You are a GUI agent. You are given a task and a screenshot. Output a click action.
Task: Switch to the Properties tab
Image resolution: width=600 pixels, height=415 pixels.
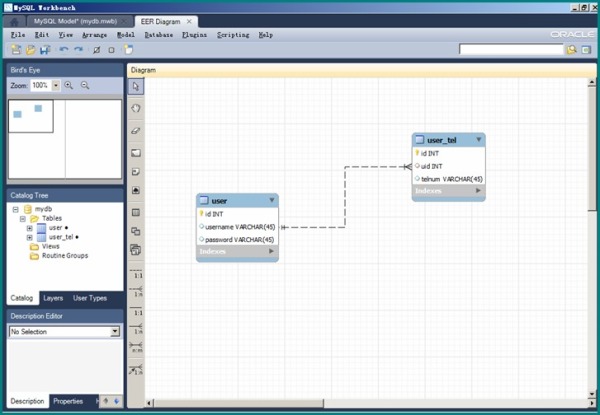tap(68, 401)
